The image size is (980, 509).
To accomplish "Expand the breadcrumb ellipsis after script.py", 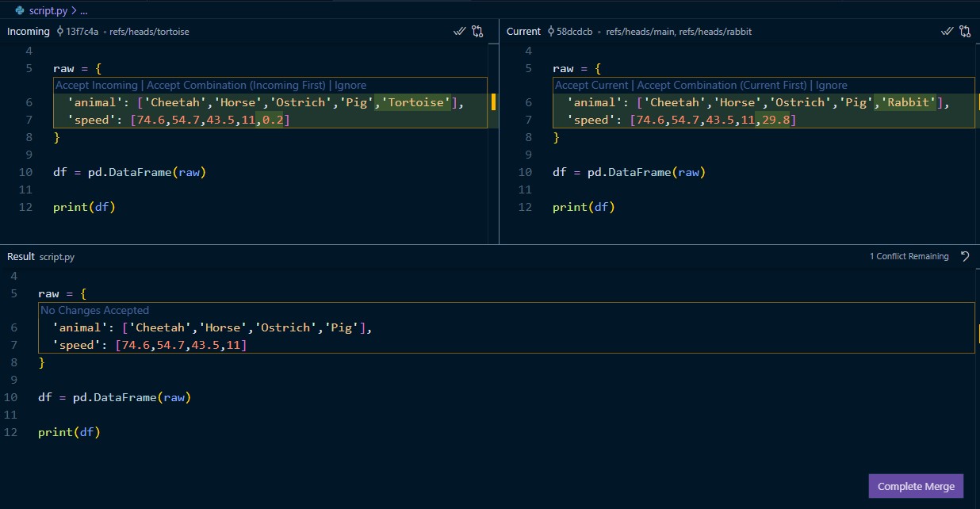I will point(84,10).
